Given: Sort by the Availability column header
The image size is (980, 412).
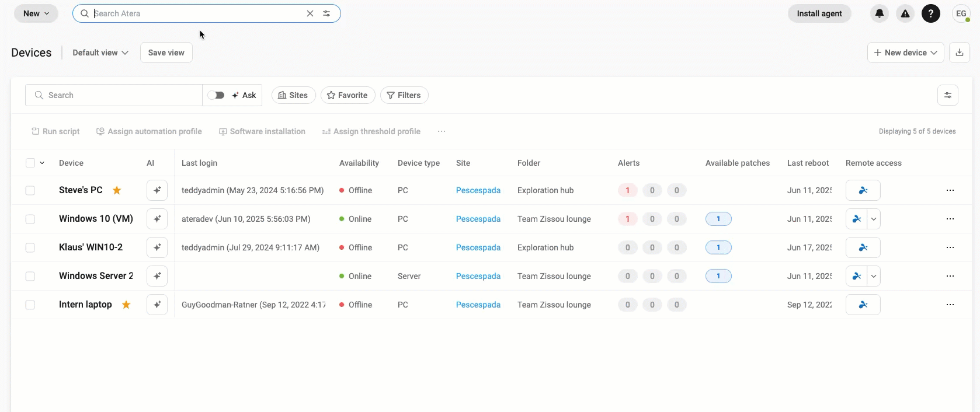Looking at the screenshot, I should (x=359, y=163).
